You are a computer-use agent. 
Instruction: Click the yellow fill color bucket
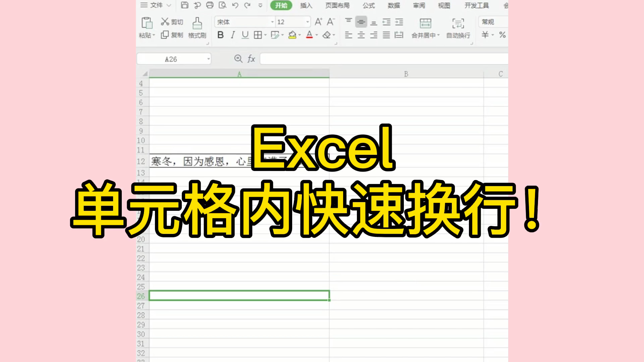[292, 35]
